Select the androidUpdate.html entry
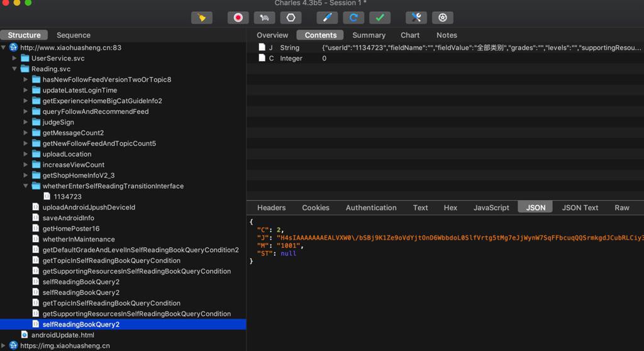 pyautogui.click(x=63, y=335)
